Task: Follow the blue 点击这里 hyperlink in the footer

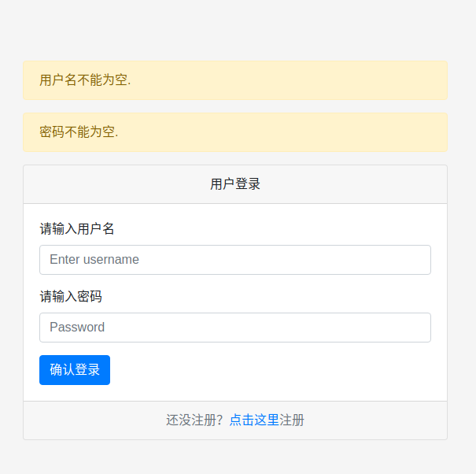Action: pyautogui.click(x=254, y=420)
